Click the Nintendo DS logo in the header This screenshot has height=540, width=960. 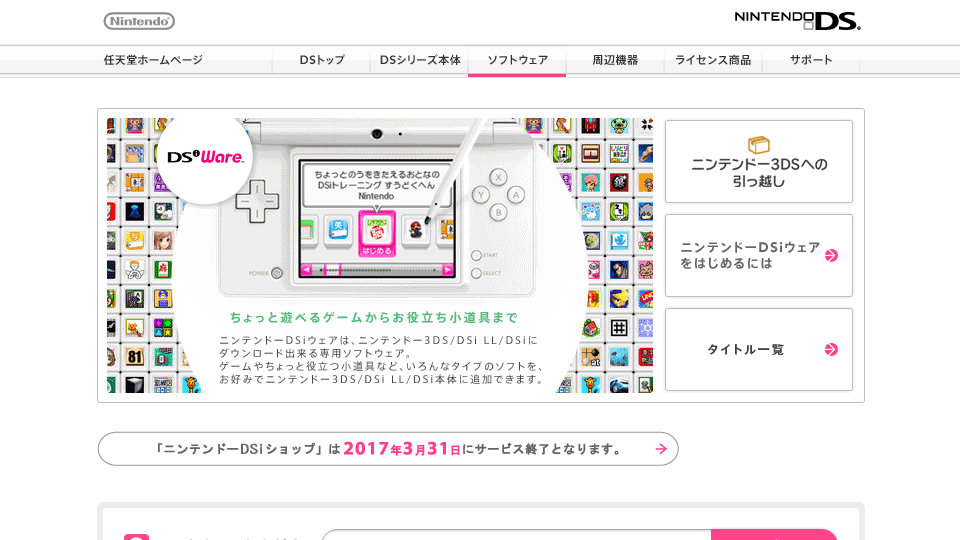(x=797, y=20)
